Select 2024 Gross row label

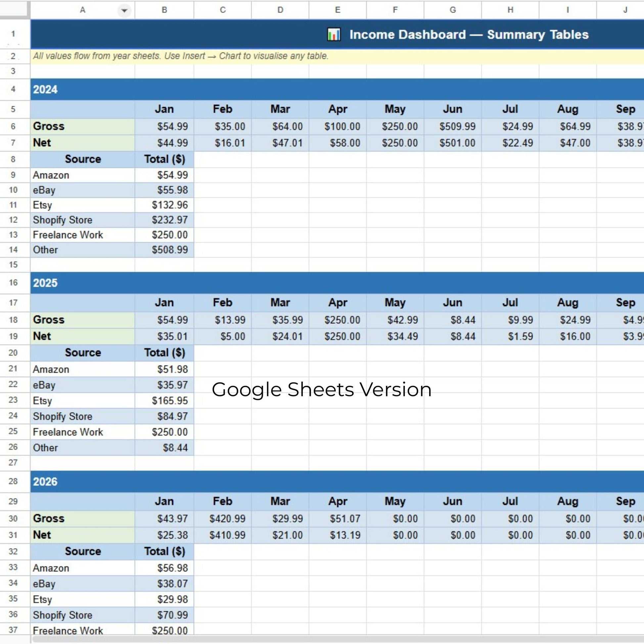tap(83, 126)
